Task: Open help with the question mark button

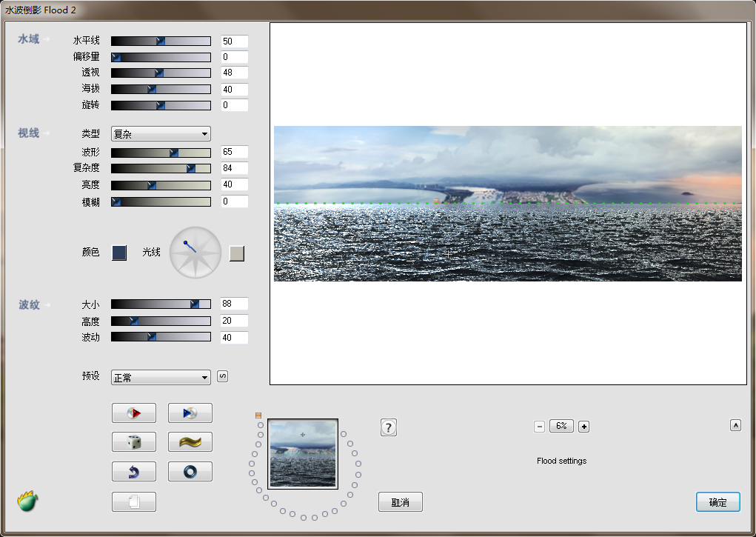Action: [x=389, y=427]
